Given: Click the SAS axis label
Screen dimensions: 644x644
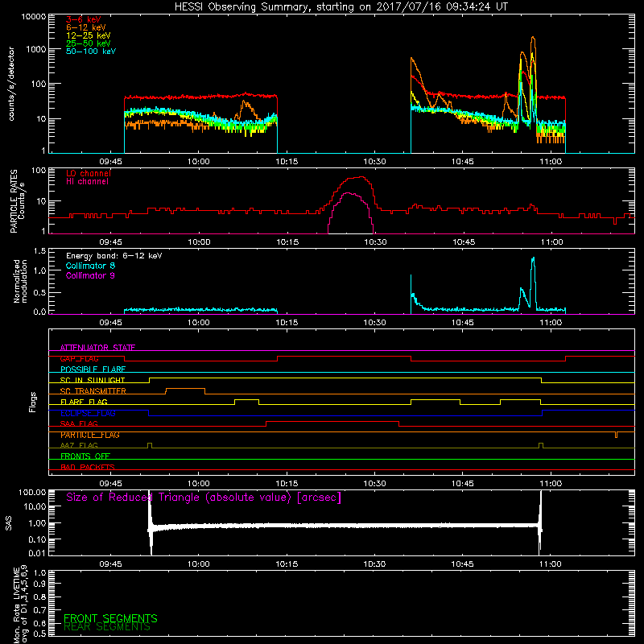Looking at the screenshot, I should tap(9, 523).
